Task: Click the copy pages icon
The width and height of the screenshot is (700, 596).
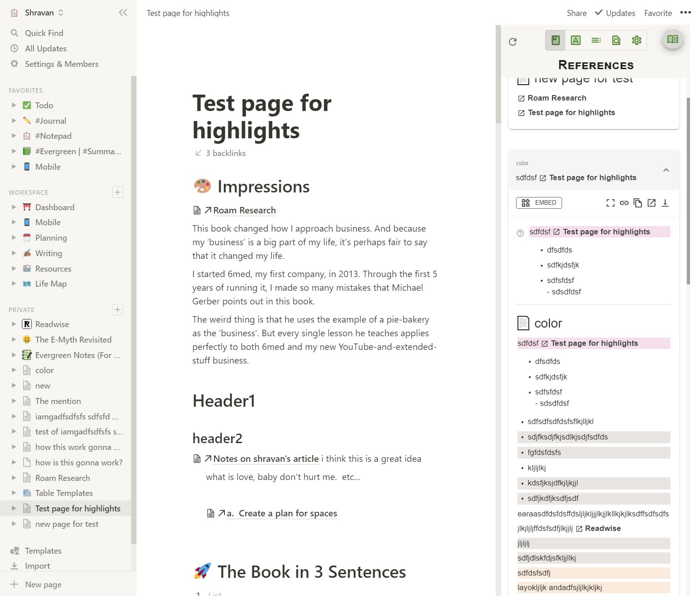Action: 638,203
